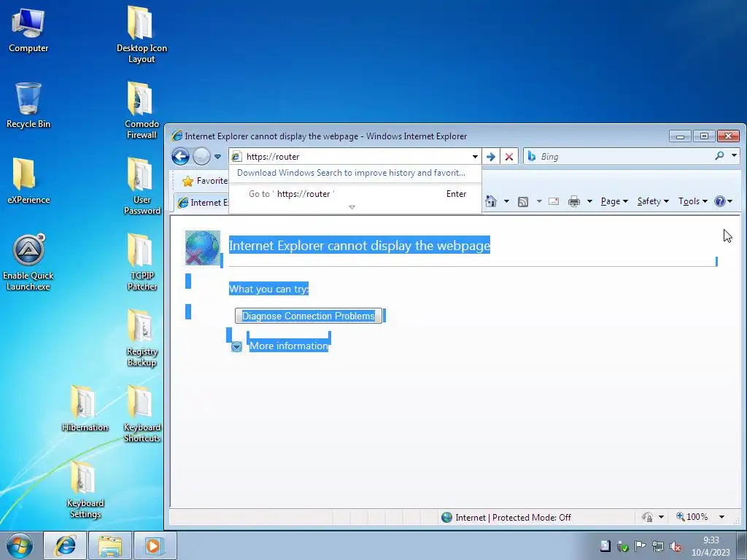Open the Print options dropdown arrow
This screenshot has height=560, width=747.
pos(589,201)
